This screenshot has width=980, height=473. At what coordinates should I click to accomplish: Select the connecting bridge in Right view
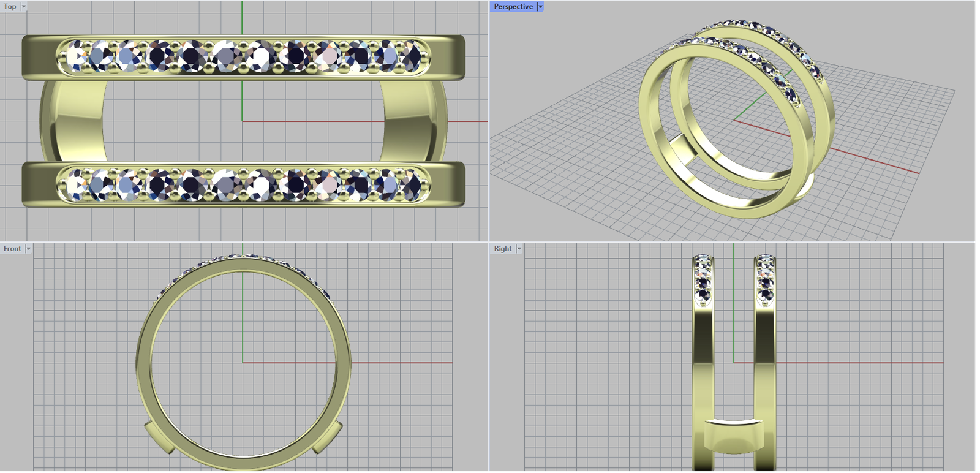pos(734,435)
